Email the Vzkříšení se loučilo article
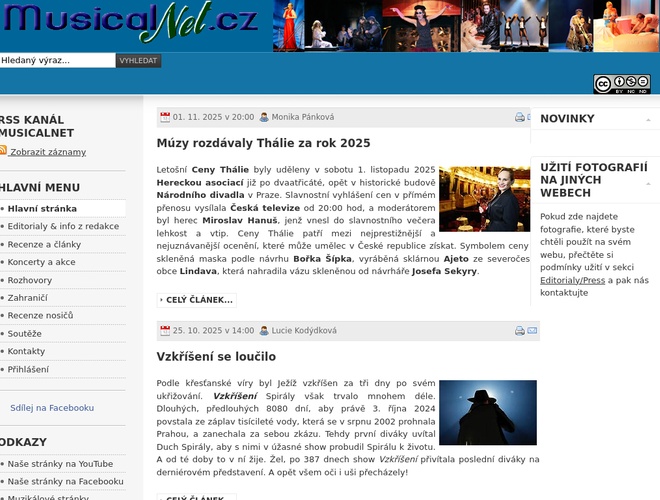The height and width of the screenshot is (500, 660). (x=532, y=331)
